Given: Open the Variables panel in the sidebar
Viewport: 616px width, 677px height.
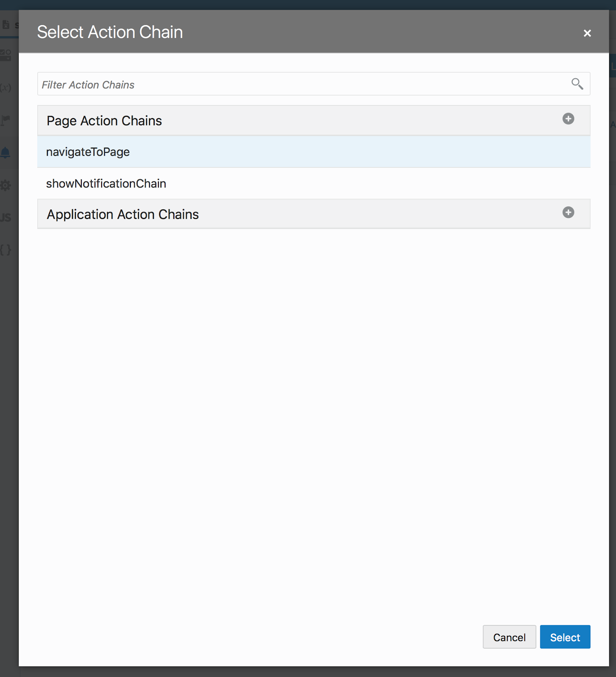Looking at the screenshot, I should tap(6, 88).
